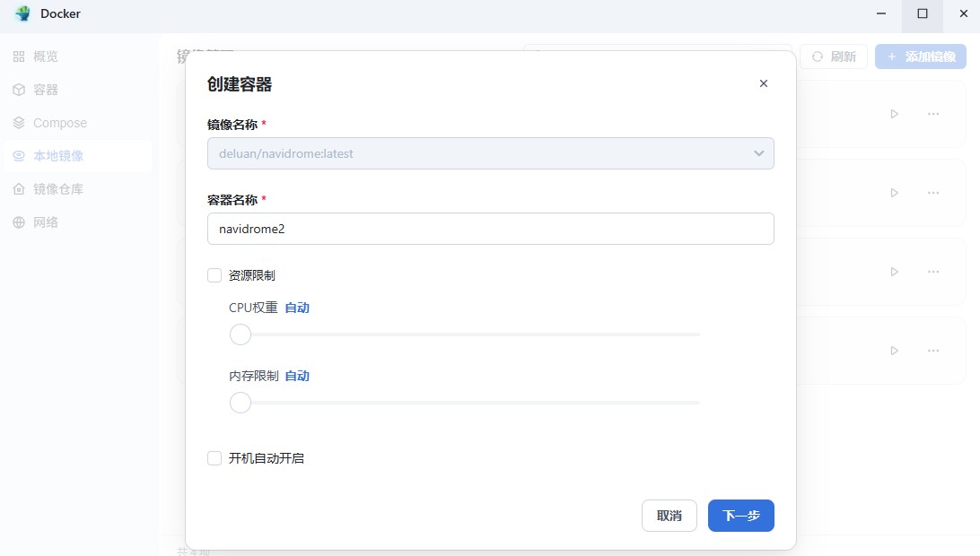This screenshot has height=556, width=980.
Task: Minimize the Docker window
Action: tap(881, 13)
